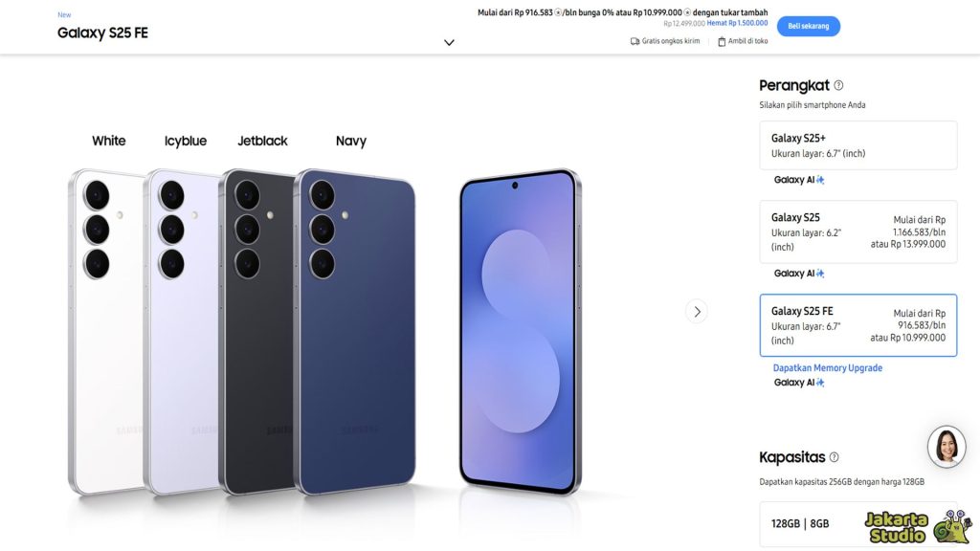Click the Hemat Rp 1.500.000 text
980x551 pixels.
click(737, 23)
